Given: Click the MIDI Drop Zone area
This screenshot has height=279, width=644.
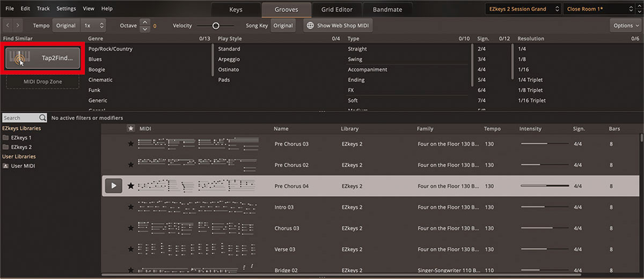Looking at the screenshot, I should [43, 82].
